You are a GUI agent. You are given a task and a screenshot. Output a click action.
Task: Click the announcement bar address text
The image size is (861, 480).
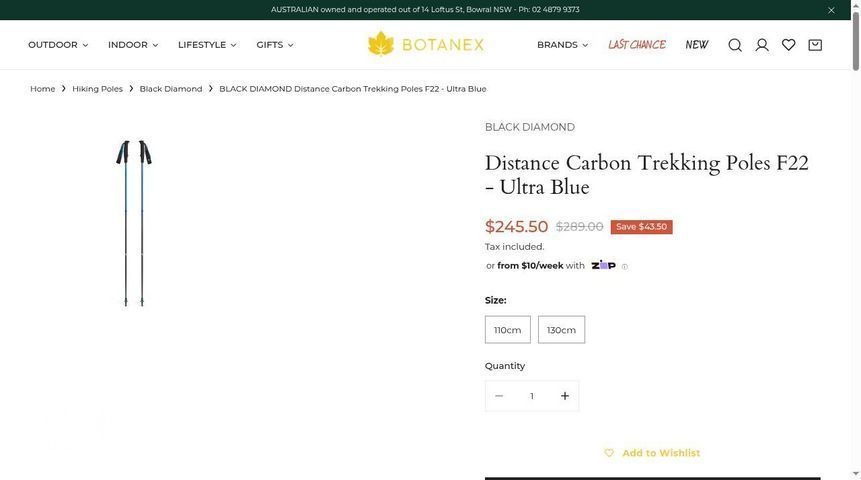(x=425, y=9)
